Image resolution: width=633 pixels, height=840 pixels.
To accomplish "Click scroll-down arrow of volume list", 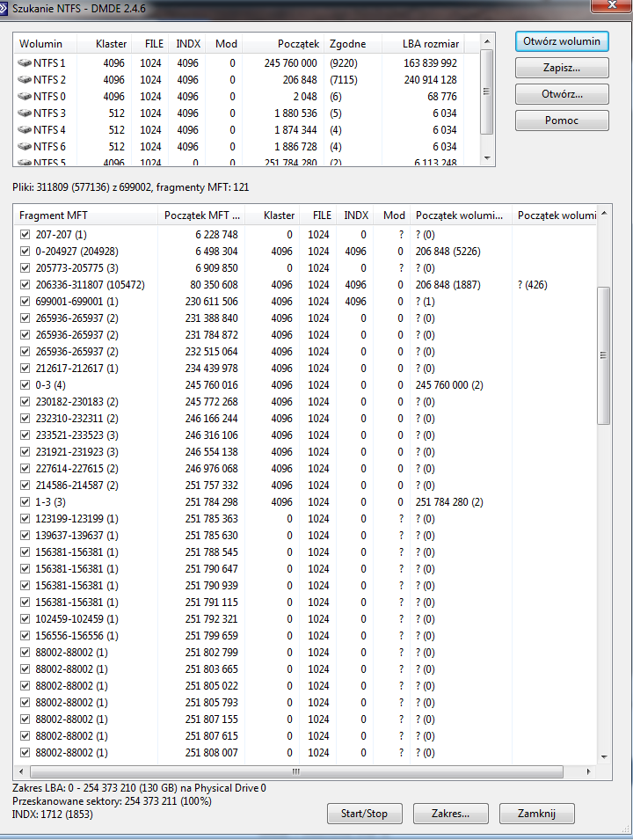I will [487, 158].
